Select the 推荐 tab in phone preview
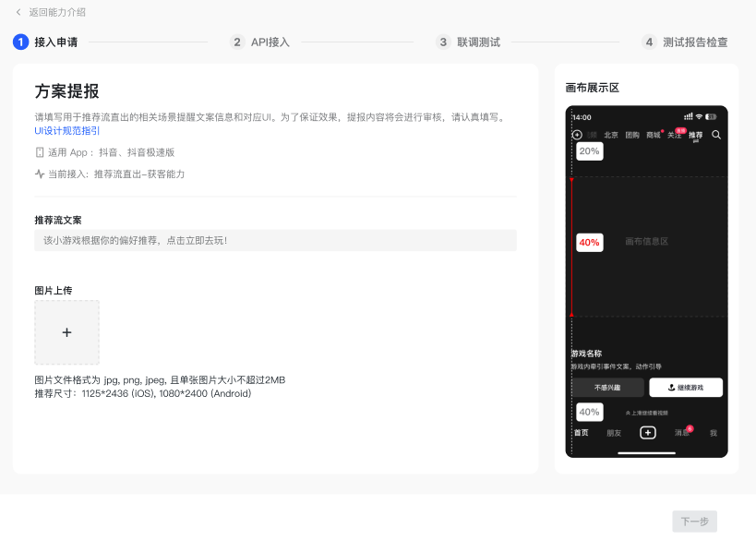Viewport: 756px width, 540px height. click(x=695, y=135)
